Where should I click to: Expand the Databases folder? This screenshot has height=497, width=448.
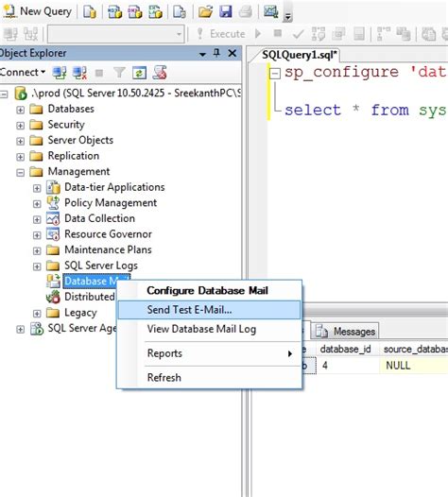coord(20,110)
